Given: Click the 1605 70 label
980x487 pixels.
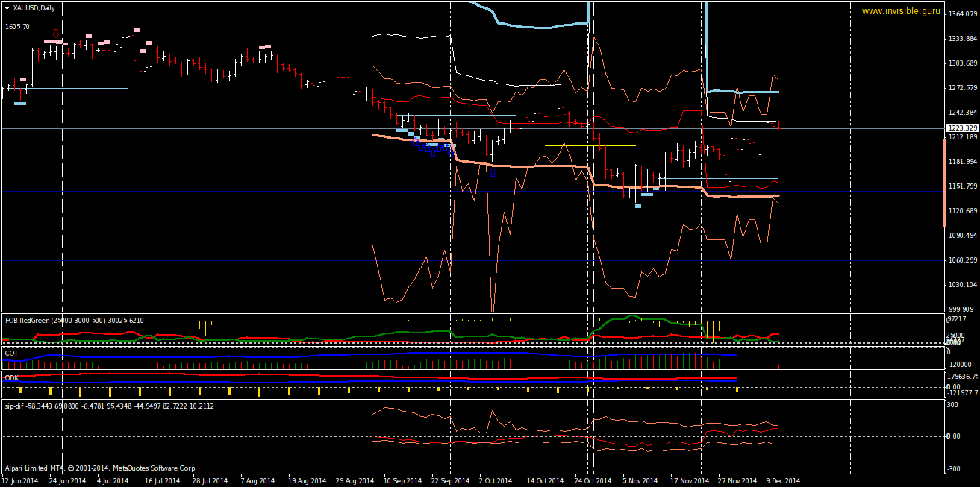Looking at the screenshot, I should click(17, 27).
